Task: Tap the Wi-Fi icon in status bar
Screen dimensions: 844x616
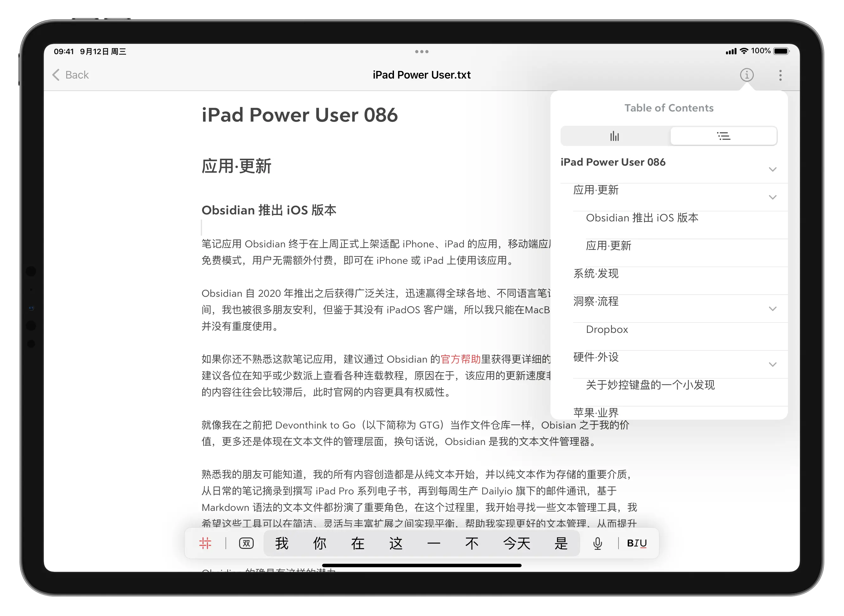Action: [x=744, y=51]
